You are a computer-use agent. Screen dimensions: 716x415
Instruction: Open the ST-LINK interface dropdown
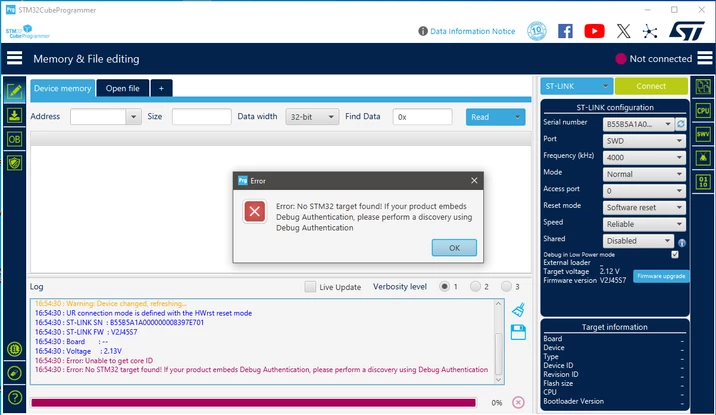(x=577, y=86)
